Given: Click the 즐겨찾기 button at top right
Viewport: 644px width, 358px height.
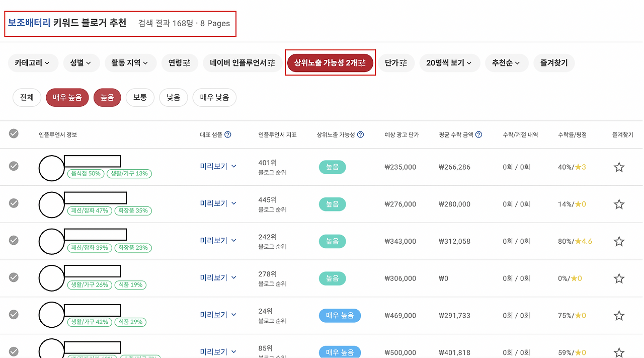Looking at the screenshot, I should click(554, 62).
